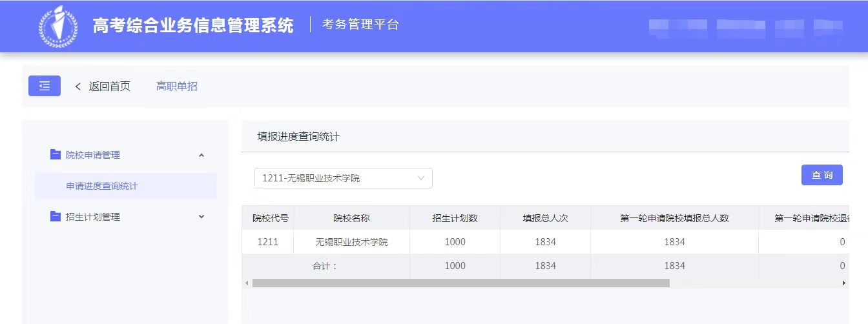Open the 1211-无锡职业技术学院 school dropdown
This screenshot has width=868, height=324.
tap(343, 178)
